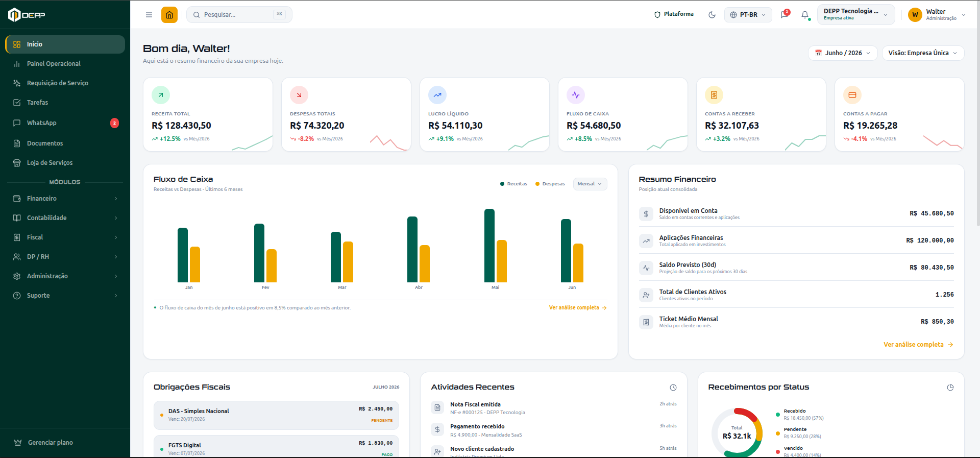Click the DEPP logo in sidebar
This screenshot has height=458, width=980.
(x=27, y=15)
